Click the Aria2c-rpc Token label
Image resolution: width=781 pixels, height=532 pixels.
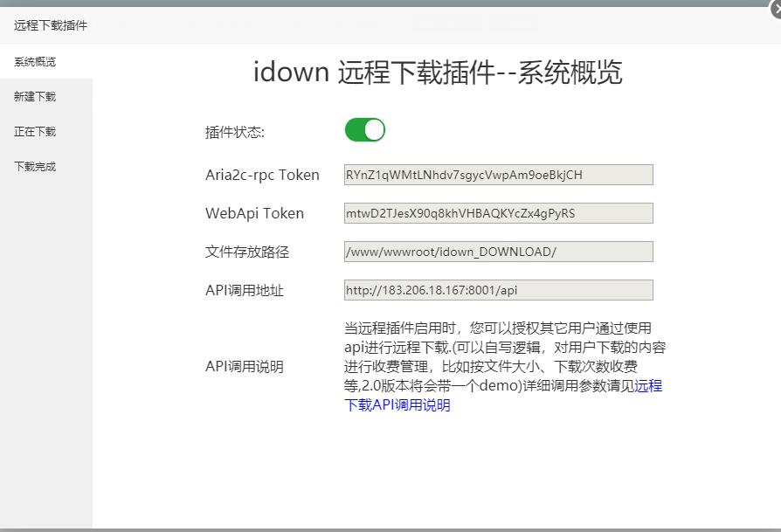click(x=262, y=175)
